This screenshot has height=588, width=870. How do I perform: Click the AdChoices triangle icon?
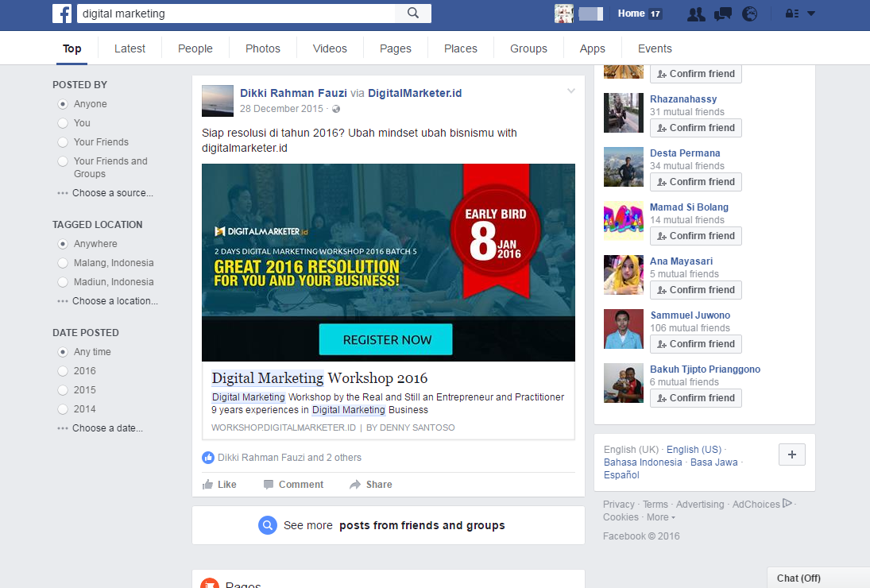[787, 504]
